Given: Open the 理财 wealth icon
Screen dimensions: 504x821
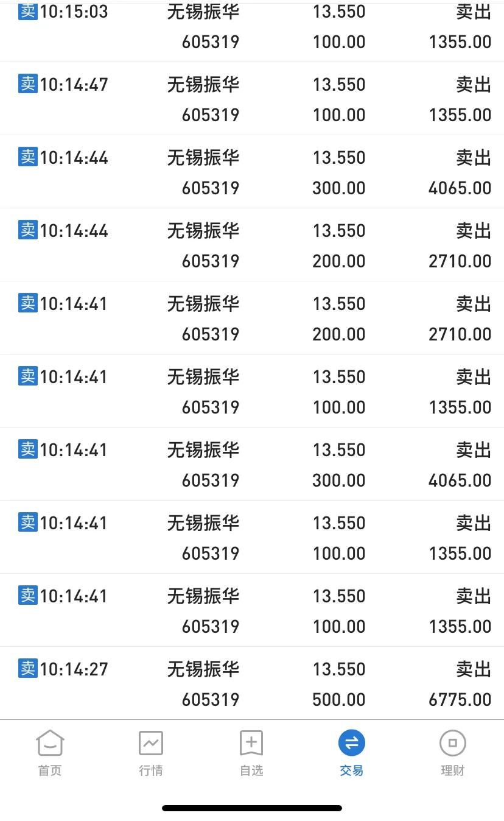Looking at the screenshot, I should 452,743.
